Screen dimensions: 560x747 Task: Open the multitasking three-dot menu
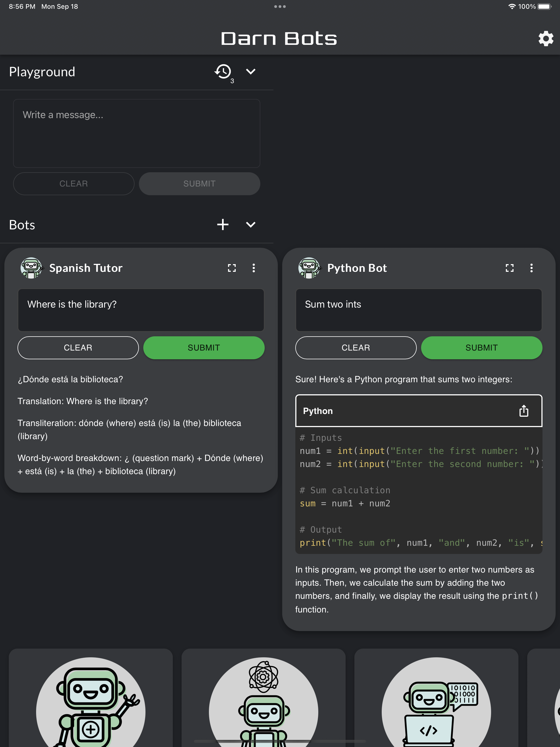pos(280,6)
